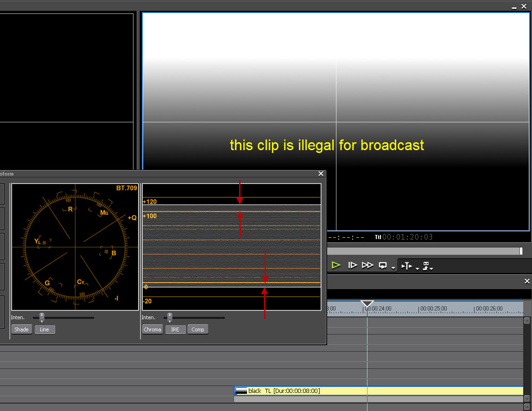Click the IRE button
Screen dimensions: 532x411
tap(175, 329)
